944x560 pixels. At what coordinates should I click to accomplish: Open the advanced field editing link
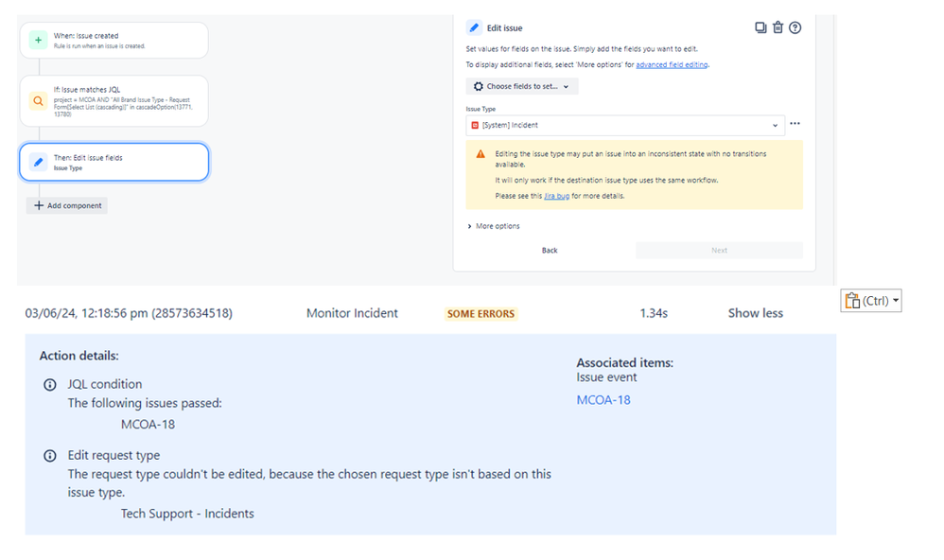point(672,64)
